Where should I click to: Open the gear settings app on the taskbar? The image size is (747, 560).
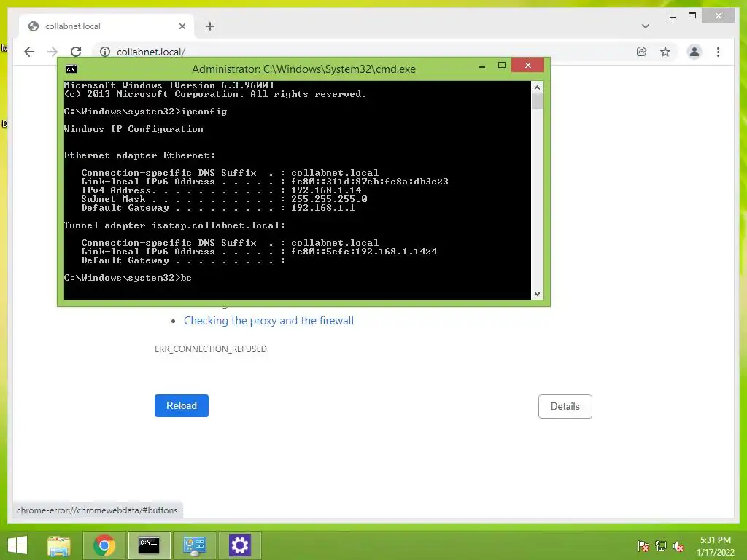239,545
